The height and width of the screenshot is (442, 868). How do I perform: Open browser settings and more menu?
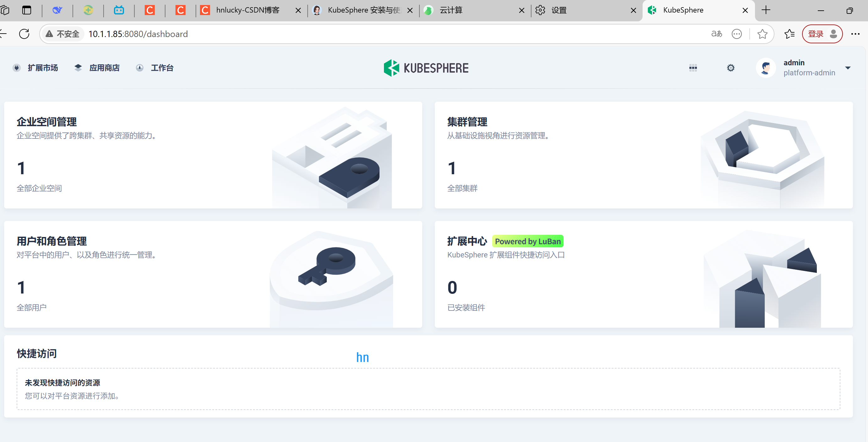[855, 34]
